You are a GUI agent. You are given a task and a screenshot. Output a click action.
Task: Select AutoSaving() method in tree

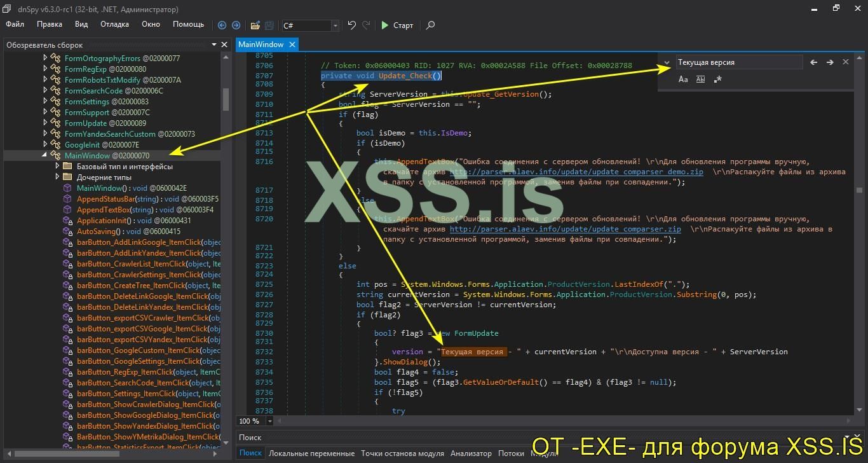click(128, 231)
